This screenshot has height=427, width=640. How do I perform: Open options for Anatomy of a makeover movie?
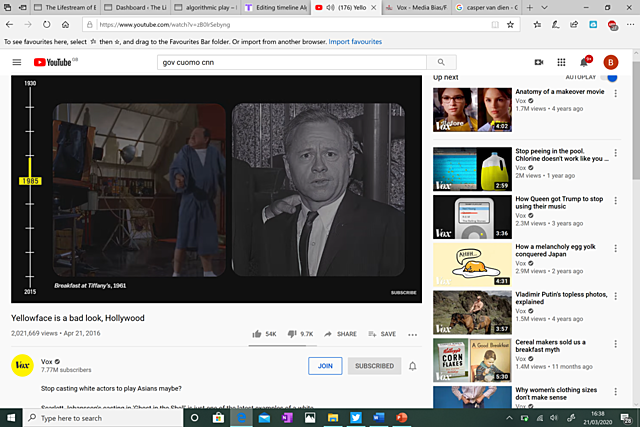tap(616, 93)
